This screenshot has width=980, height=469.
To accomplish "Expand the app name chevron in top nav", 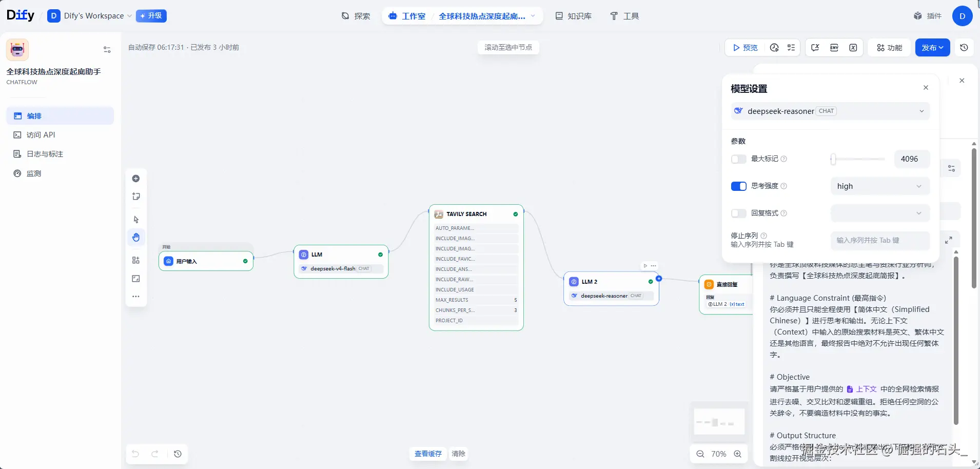I will [x=533, y=16].
